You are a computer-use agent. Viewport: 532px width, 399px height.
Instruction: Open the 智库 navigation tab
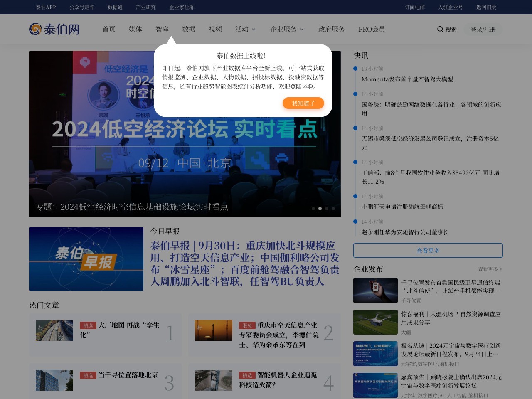[162, 29]
